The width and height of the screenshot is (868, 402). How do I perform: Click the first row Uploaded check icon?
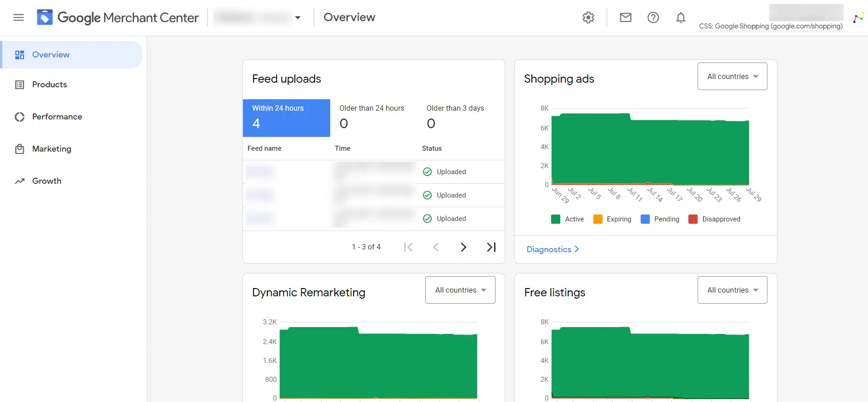[x=427, y=172]
